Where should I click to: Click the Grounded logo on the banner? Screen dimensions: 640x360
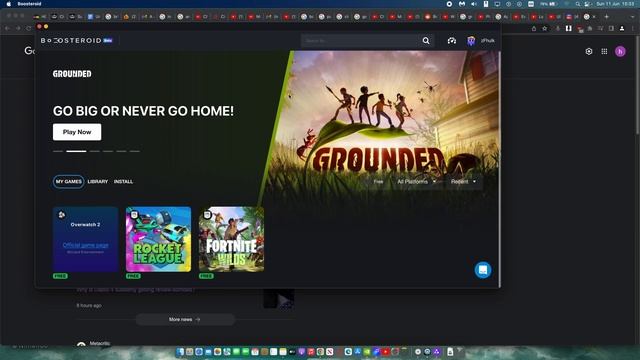coord(72,74)
